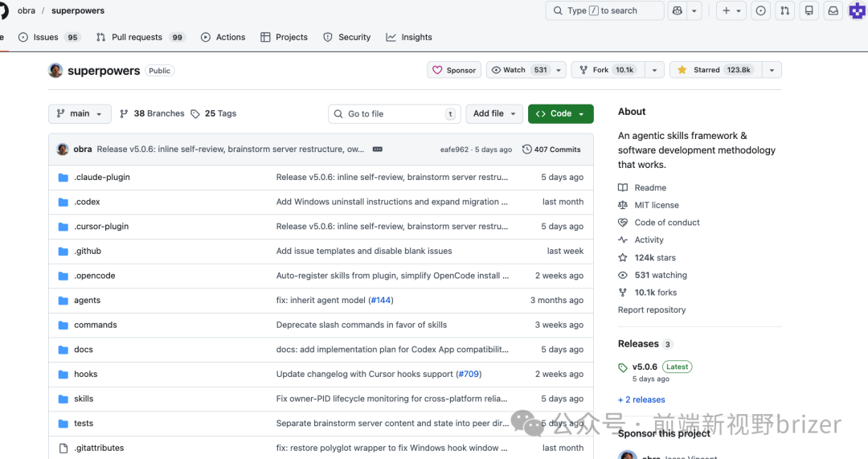868x459 pixels.
Task: Open the tests folder
Action: (84, 424)
